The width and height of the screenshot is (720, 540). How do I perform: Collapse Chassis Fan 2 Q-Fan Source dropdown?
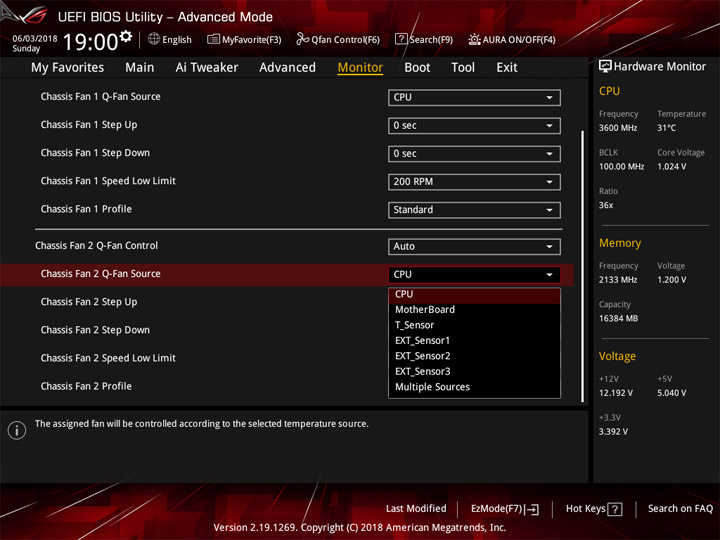tap(474, 275)
